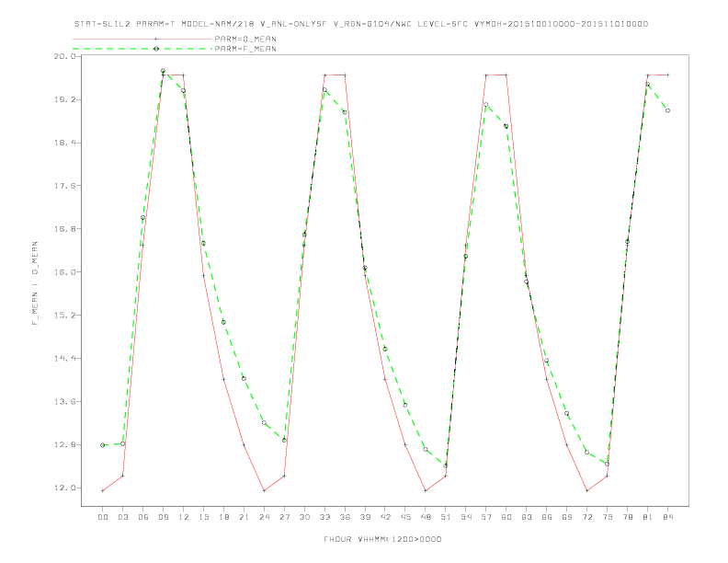Click the PARM=O_MEAN legend label
Viewport: 728px width, 563px height.
(245, 39)
